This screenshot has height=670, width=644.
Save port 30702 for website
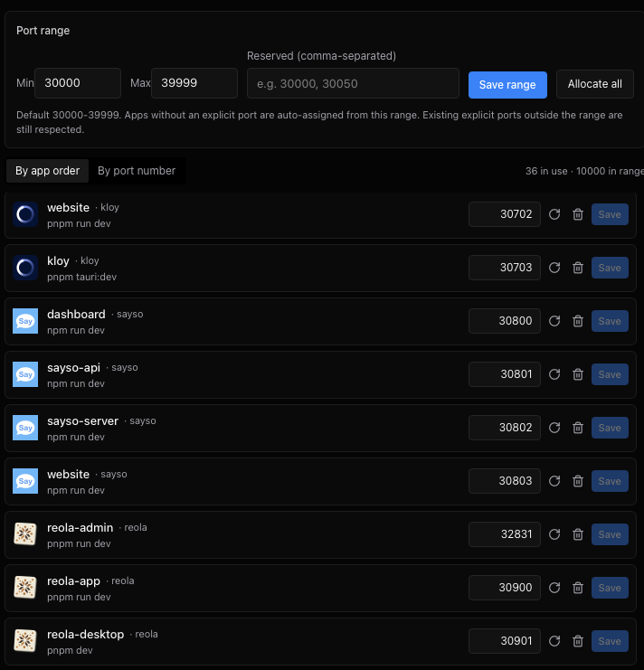click(610, 214)
